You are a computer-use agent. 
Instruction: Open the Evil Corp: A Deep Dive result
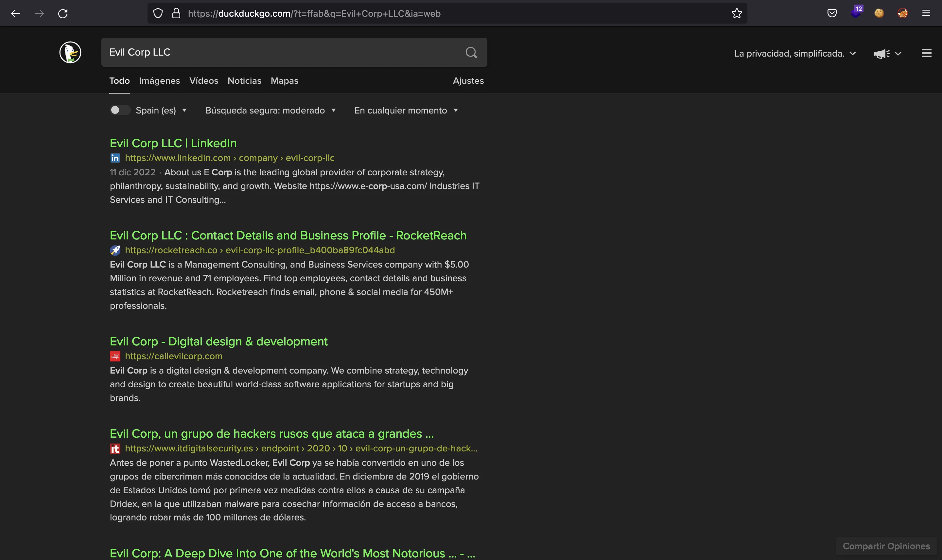point(292,553)
